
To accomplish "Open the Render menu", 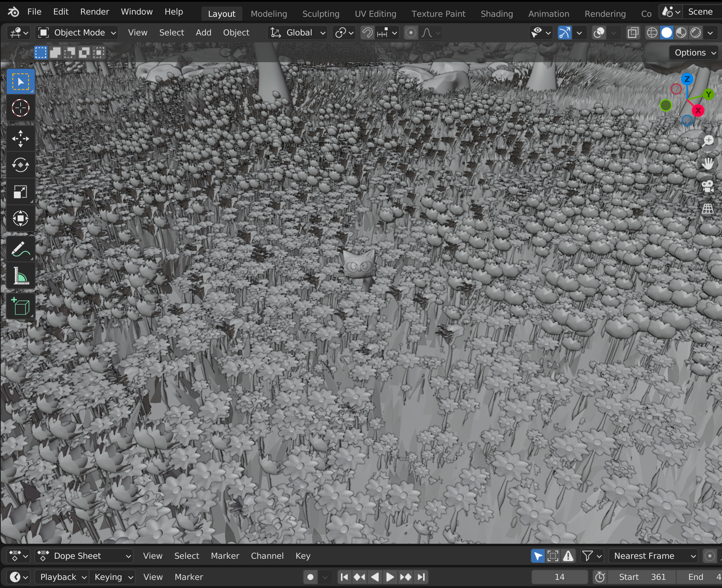I will tap(95, 12).
